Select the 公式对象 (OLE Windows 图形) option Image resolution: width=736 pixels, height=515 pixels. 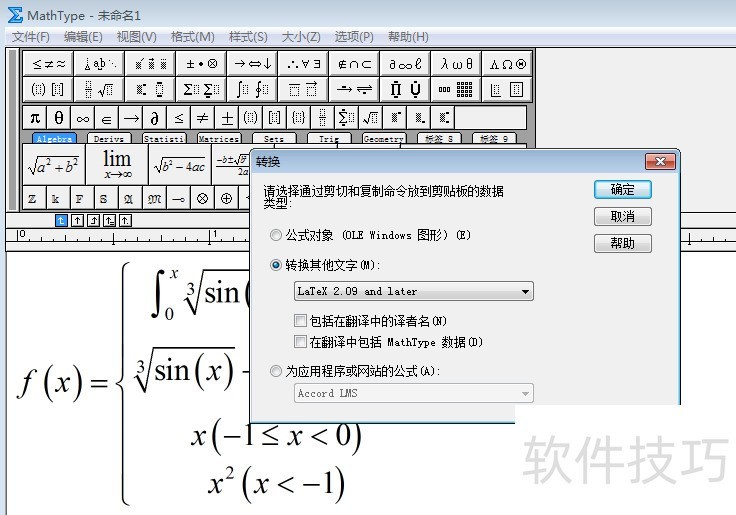point(277,235)
